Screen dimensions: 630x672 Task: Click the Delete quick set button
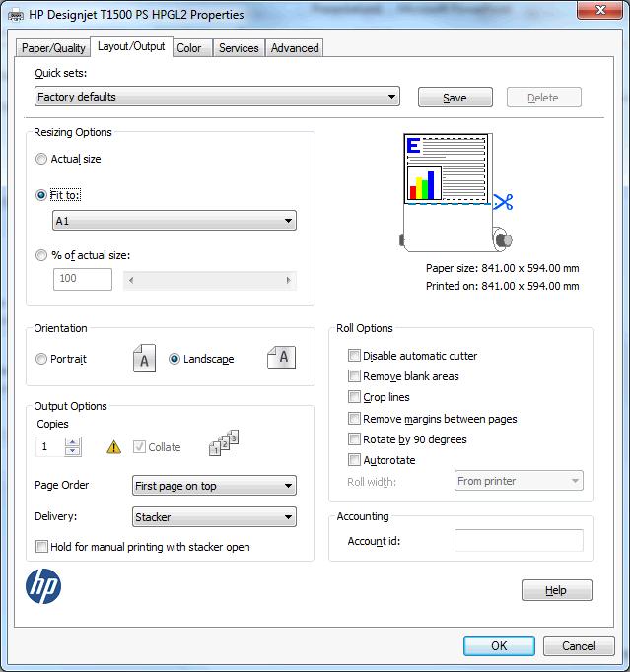click(x=544, y=98)
